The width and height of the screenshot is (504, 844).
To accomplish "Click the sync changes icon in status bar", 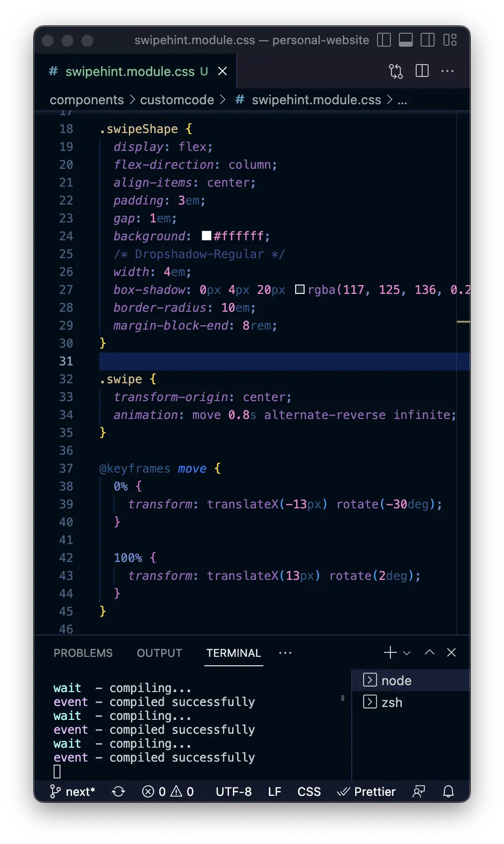I will (119, 791).
